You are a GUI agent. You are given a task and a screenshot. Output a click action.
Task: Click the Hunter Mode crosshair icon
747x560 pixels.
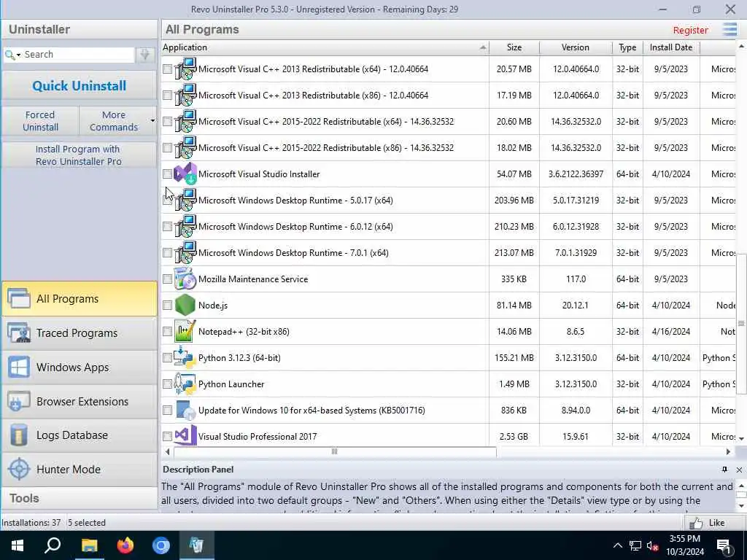[18, 469]
